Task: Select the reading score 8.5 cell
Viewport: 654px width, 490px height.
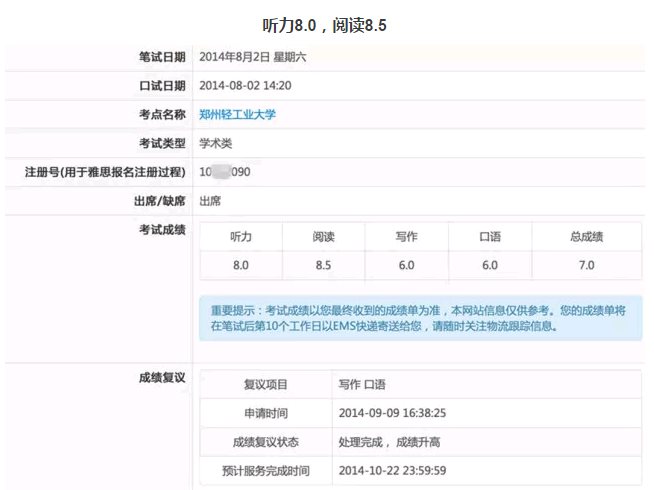Action: (324, 265)
